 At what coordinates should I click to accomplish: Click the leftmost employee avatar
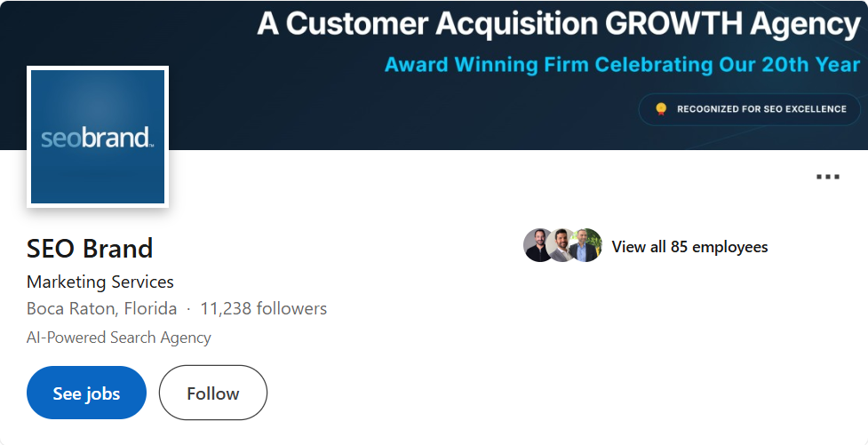538,246
